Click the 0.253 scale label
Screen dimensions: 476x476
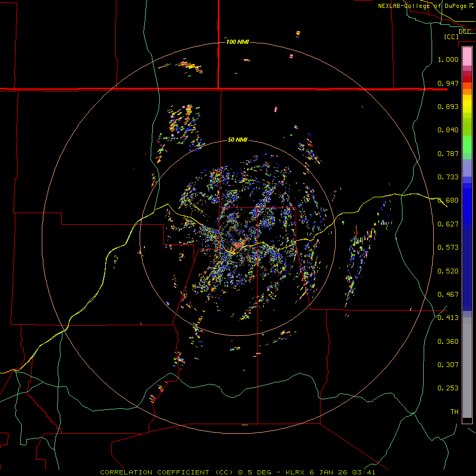point(448,388)
